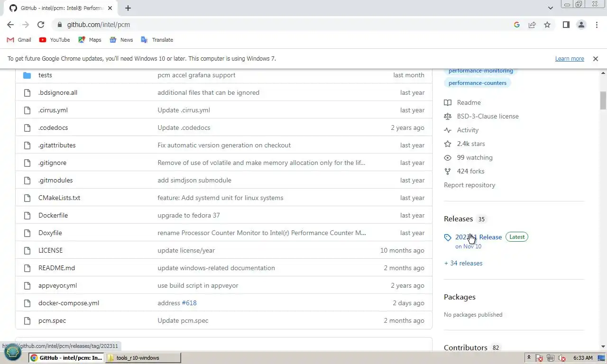Open the Doxyfile
Viewport: 607px width, 364px height.
pyautogui.click(x=50, y=233)
